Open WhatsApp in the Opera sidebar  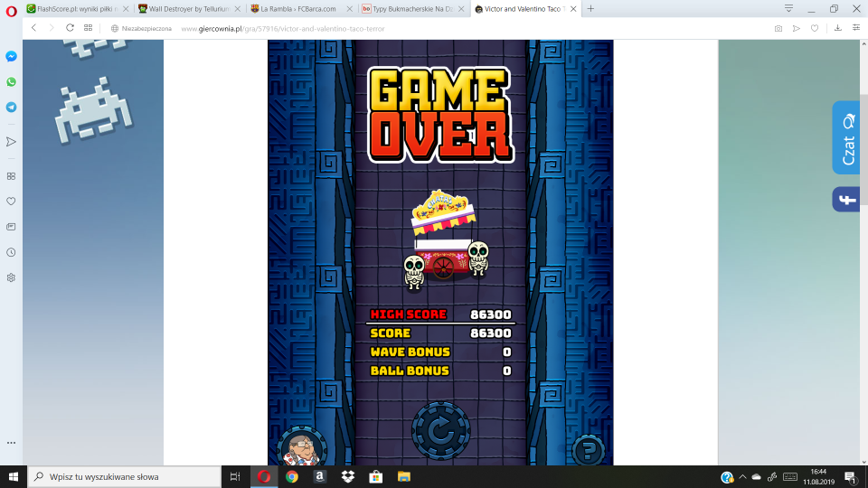tap(11, 81)
